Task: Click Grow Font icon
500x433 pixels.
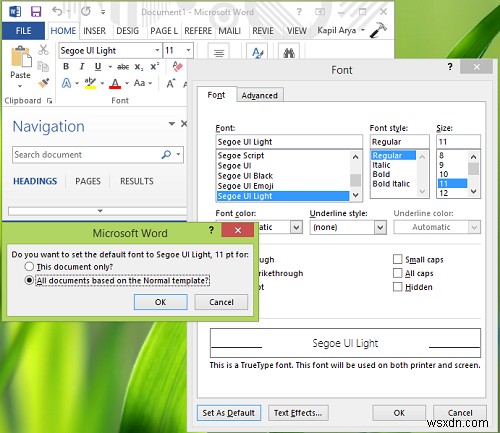Action: [x=171, y=83]
